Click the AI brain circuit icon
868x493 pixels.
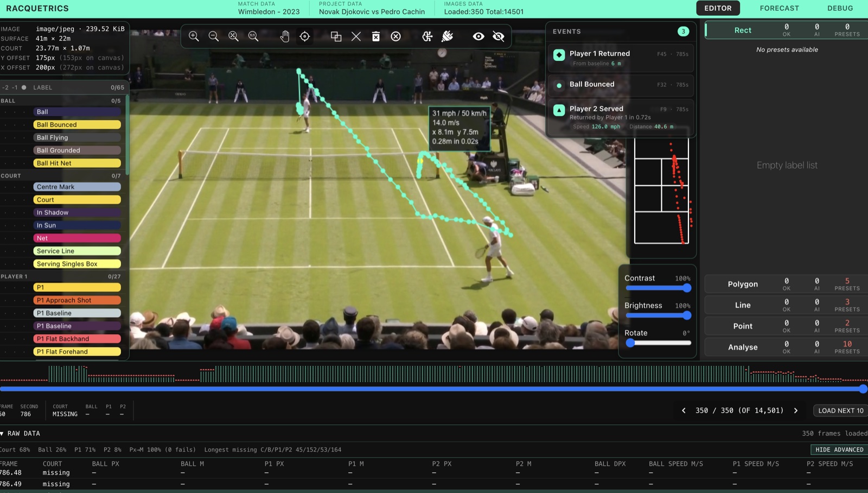[427, 36]
